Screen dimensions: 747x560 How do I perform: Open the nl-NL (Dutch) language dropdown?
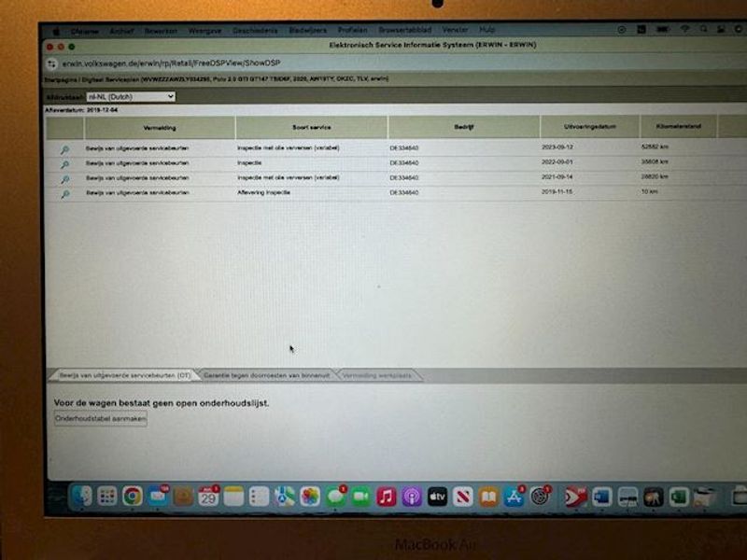[x=130, y=96]
